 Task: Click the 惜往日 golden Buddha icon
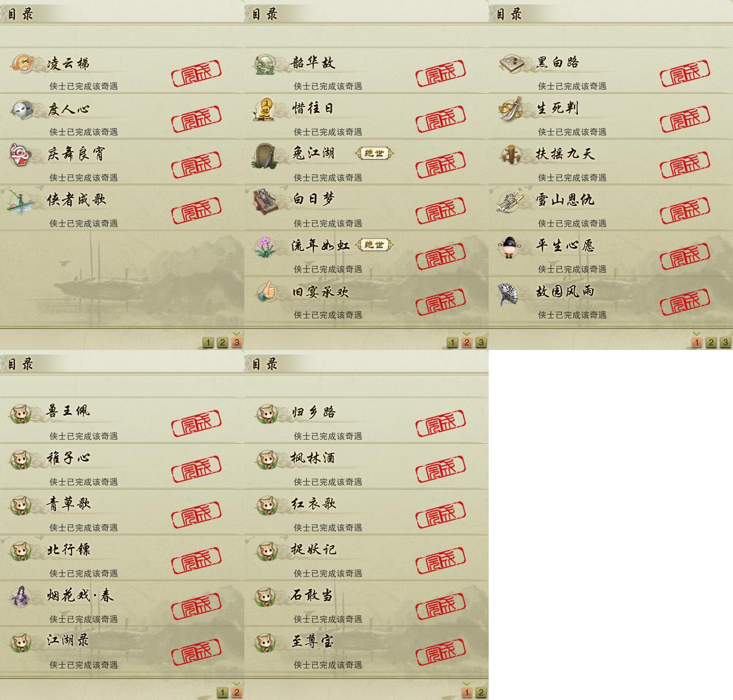coord(264,109)
